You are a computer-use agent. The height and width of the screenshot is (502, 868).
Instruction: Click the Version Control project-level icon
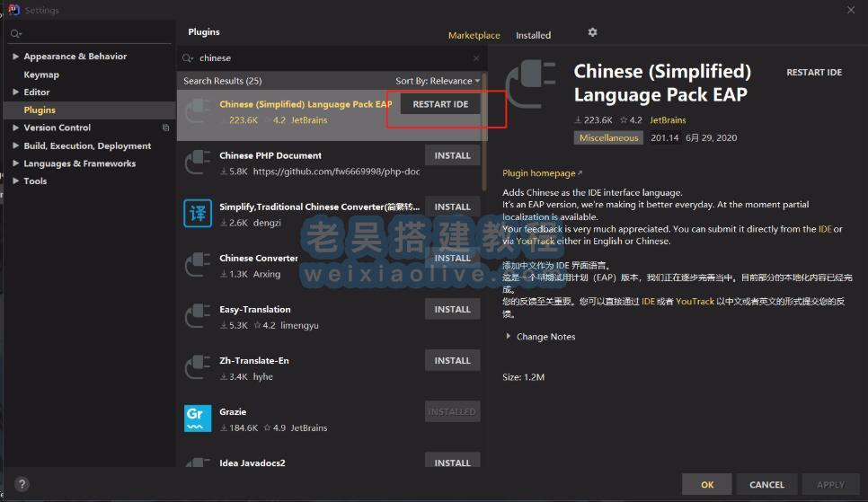point(165,128)
